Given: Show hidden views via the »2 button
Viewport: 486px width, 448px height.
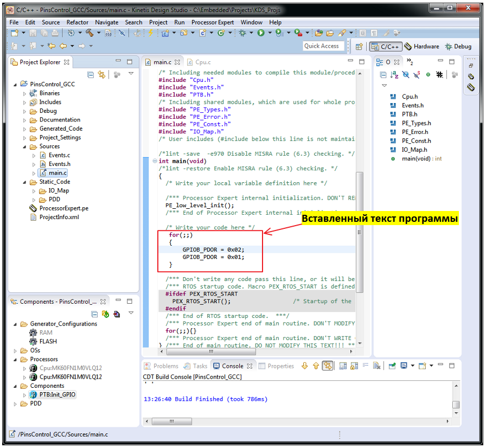Looking at the screenshot, I should [410, 61].
